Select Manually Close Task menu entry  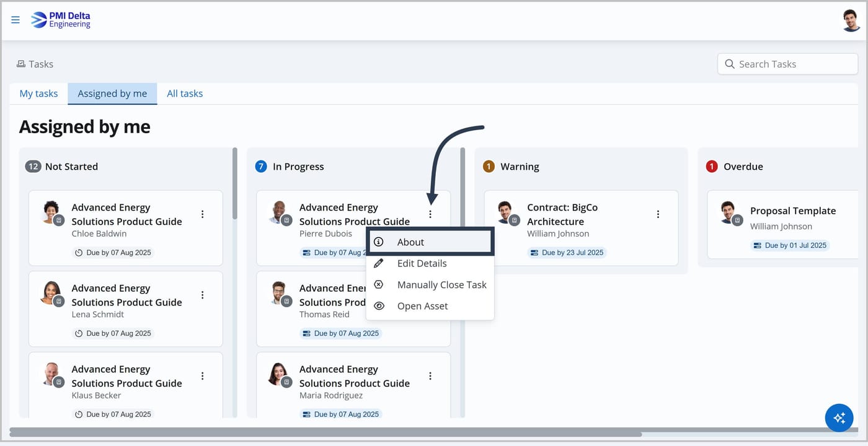coord(430,284)
